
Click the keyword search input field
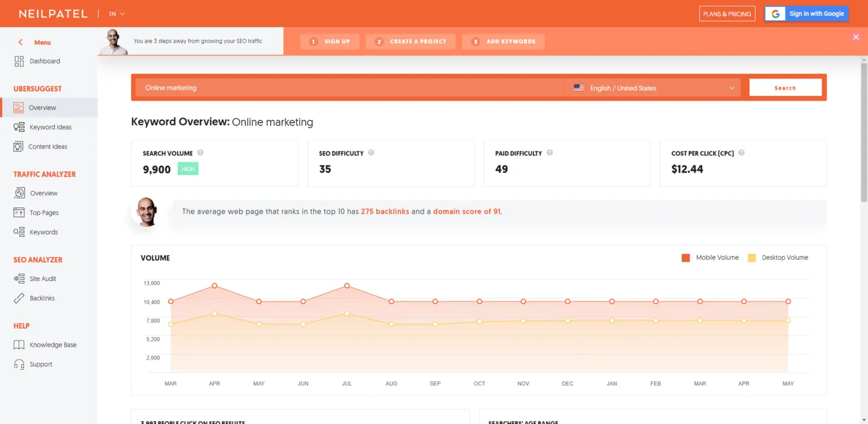tap(350, 87)
